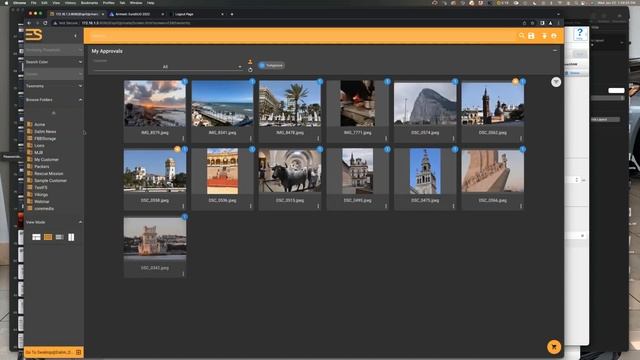Click the orange badge on DSC_0562.jpeg
The height and width of the screenshot is (360, 640).
[x=515, y=82]
